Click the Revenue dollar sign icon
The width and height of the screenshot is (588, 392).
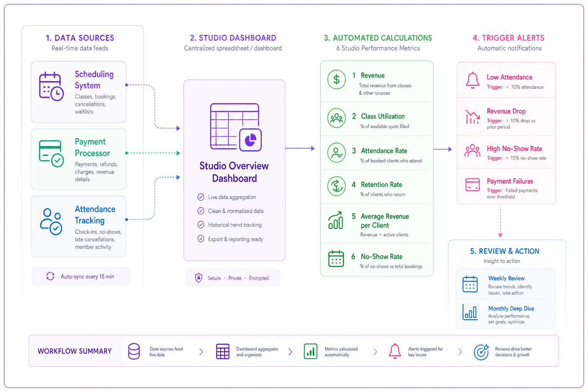(336, 80)
